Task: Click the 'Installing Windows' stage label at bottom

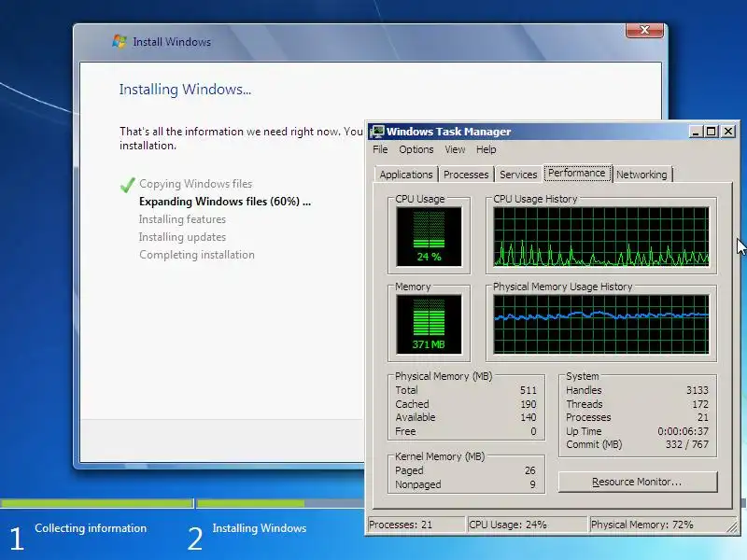Action: [x=260, y=528]
